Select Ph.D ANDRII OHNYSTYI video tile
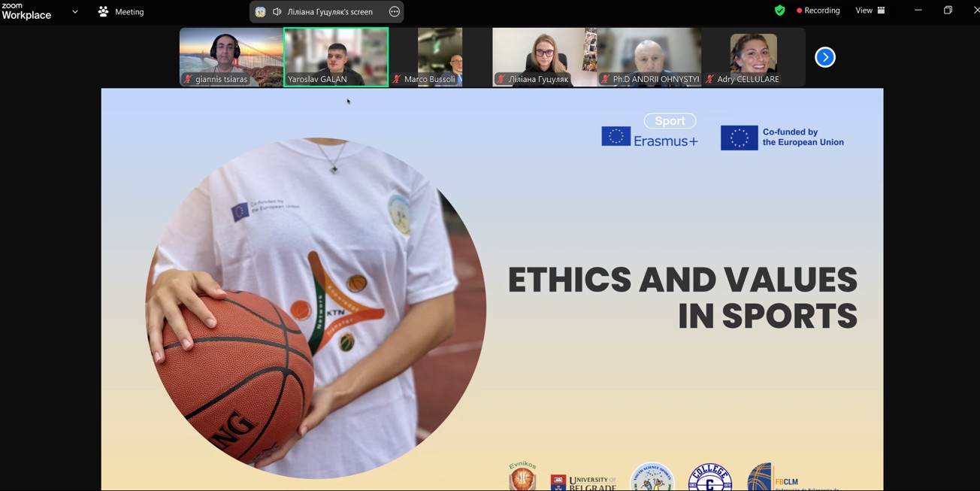980x491 pixels. [649, 56]
